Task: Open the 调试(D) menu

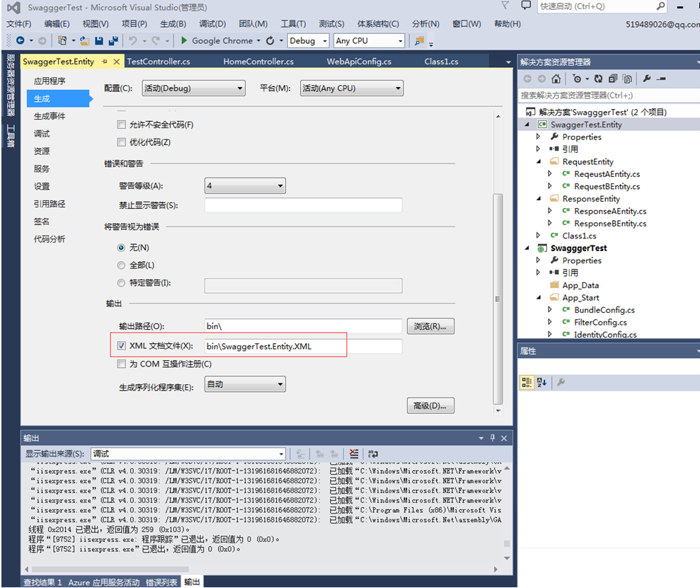Action: (x=212, y=23)
